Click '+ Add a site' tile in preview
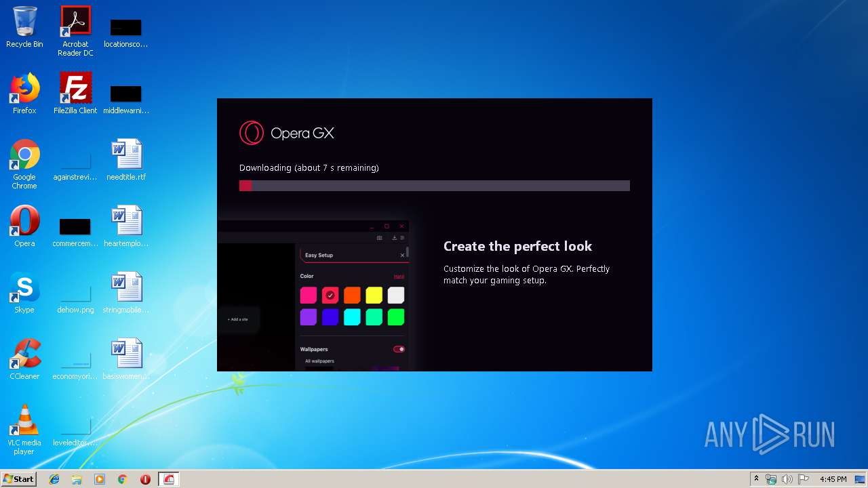 point(237,319)
